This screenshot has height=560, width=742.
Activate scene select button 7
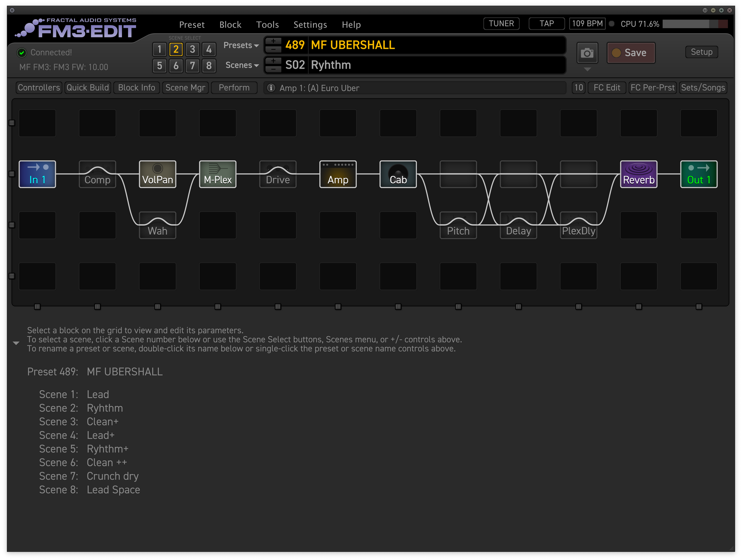click(193, 66)
